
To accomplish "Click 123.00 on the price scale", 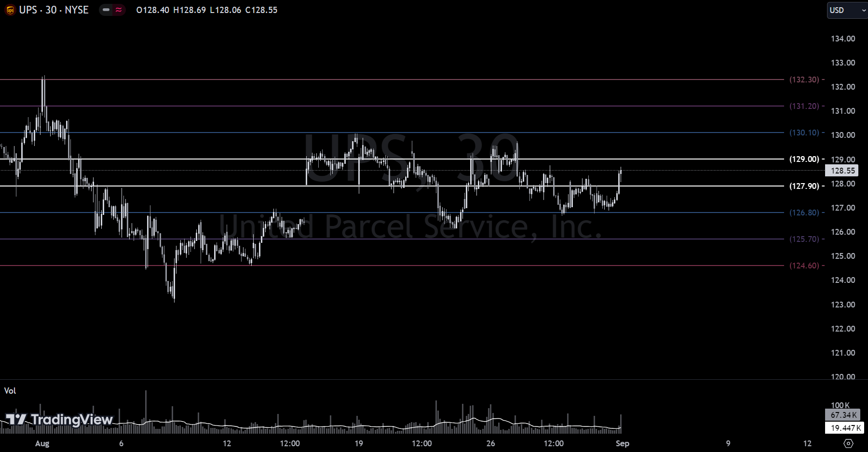I will [843, 305].
